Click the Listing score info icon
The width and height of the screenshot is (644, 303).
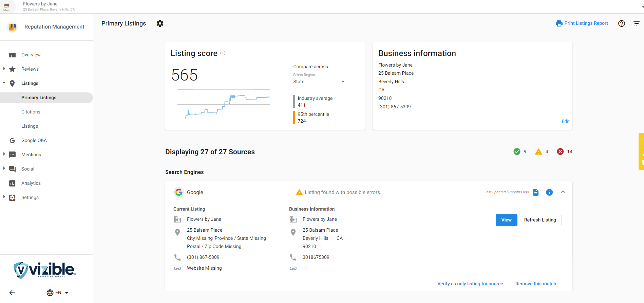point(223,53)
